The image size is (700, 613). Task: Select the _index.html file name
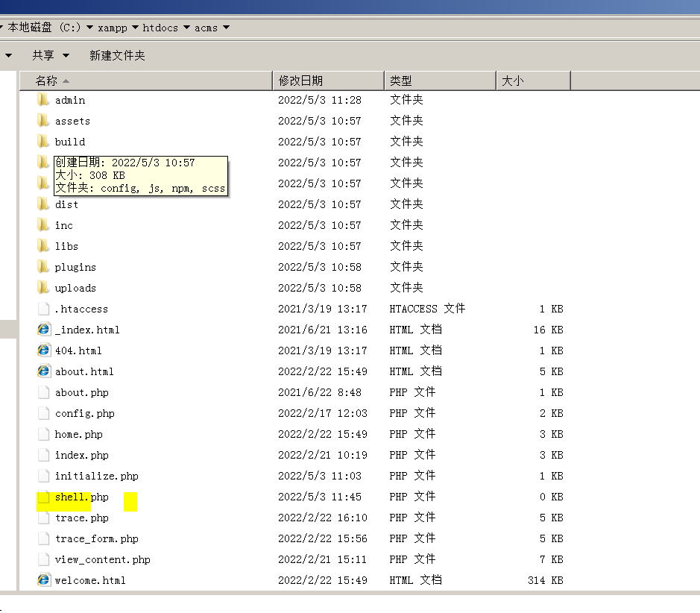87,330
